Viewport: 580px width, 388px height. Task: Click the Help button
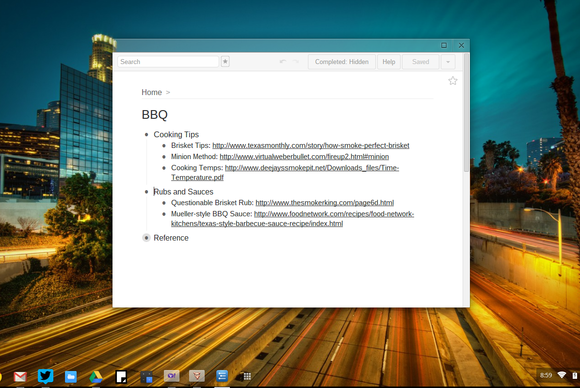pos(389,62)
